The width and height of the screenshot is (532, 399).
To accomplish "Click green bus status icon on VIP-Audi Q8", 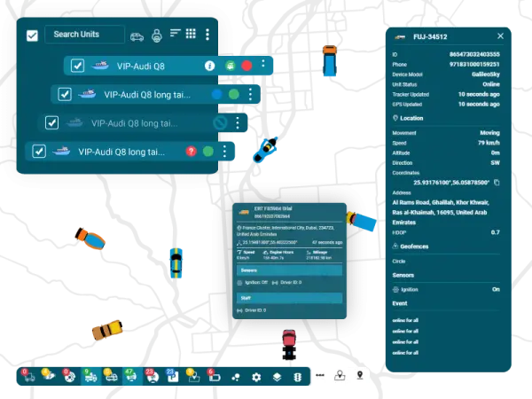I will point(231,66).
